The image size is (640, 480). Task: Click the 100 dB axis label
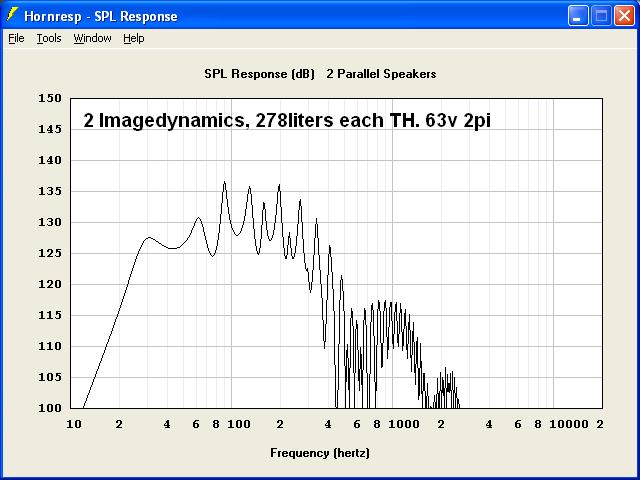50,408
